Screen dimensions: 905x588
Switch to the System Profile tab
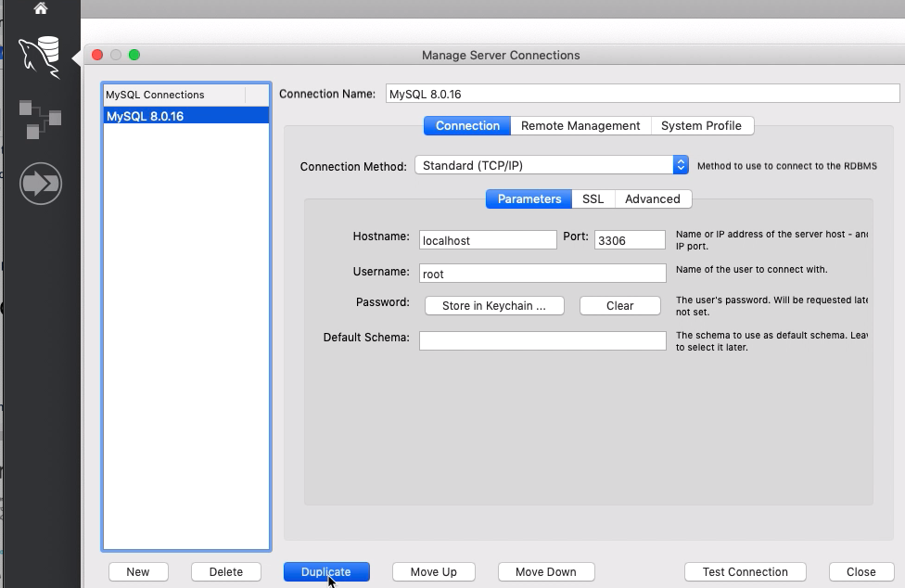[701, 126]
